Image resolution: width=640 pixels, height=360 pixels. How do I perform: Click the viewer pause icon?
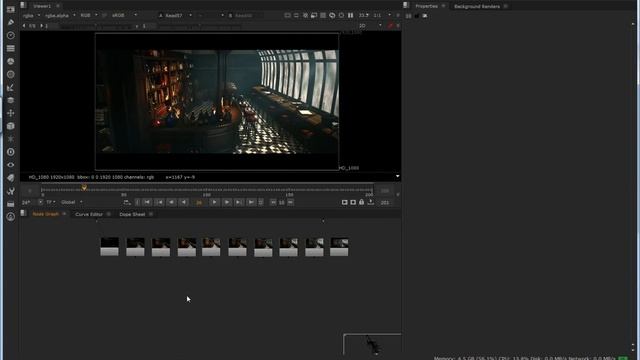coord(351,16)
